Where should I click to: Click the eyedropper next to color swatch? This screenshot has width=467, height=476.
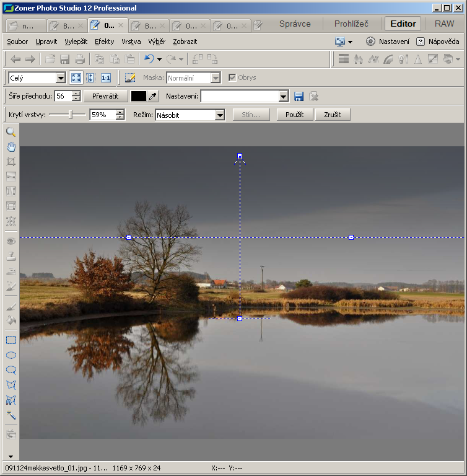pos(153,96)
